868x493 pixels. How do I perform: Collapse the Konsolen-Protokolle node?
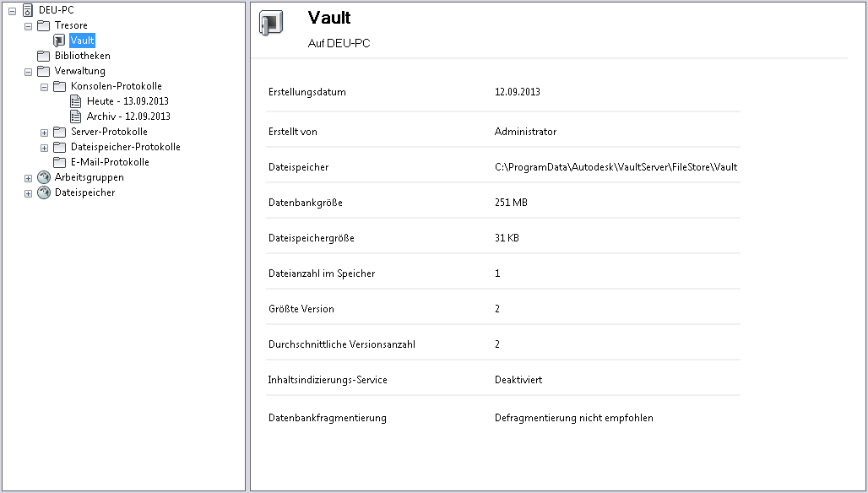click(x=44, y=86)
